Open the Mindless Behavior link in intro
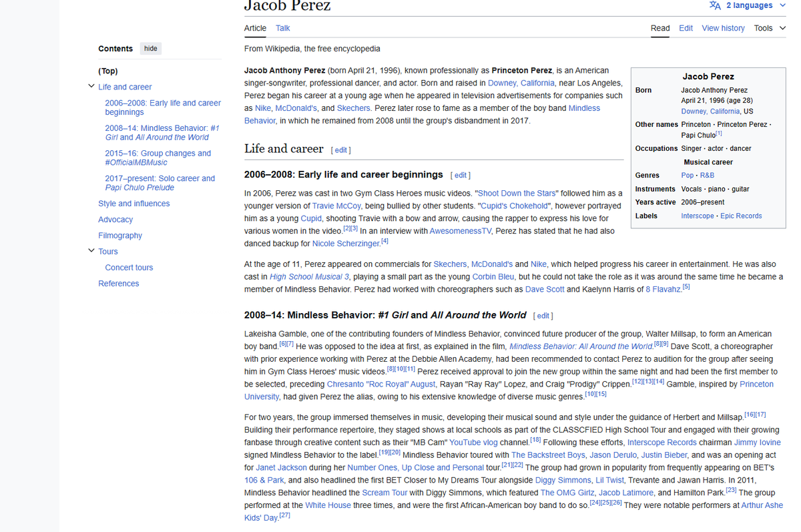Viewport: 801px width, 532px height. 422,114
